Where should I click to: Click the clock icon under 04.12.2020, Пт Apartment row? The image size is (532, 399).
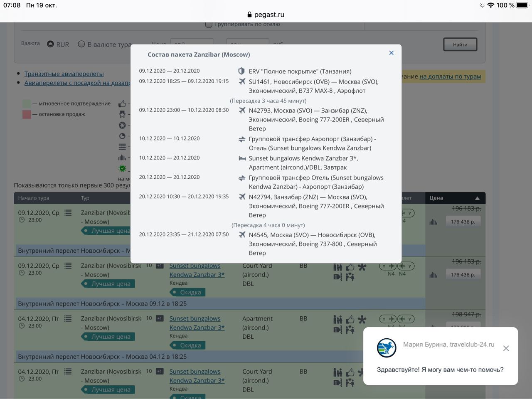[x=22, y=326]
